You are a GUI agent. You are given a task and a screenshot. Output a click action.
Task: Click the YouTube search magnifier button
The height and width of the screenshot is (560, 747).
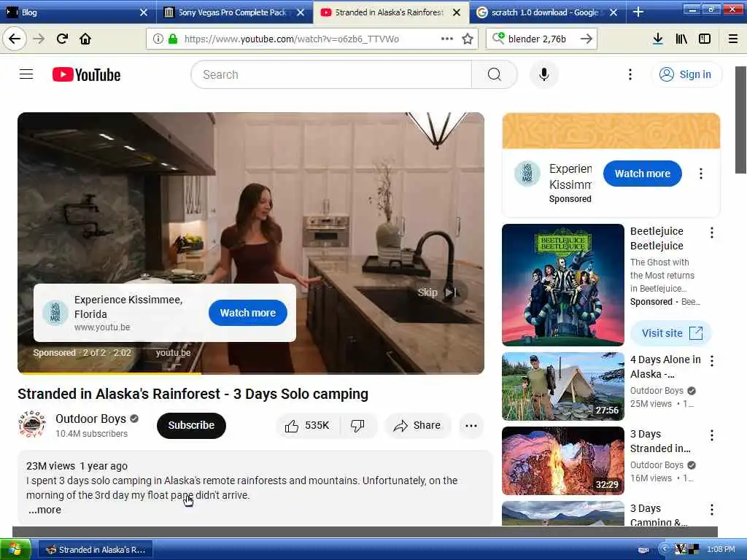pos(495,74)
